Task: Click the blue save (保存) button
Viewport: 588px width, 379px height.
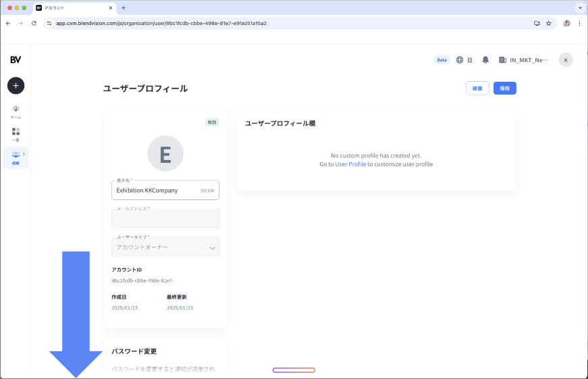Action: point(505,89)
